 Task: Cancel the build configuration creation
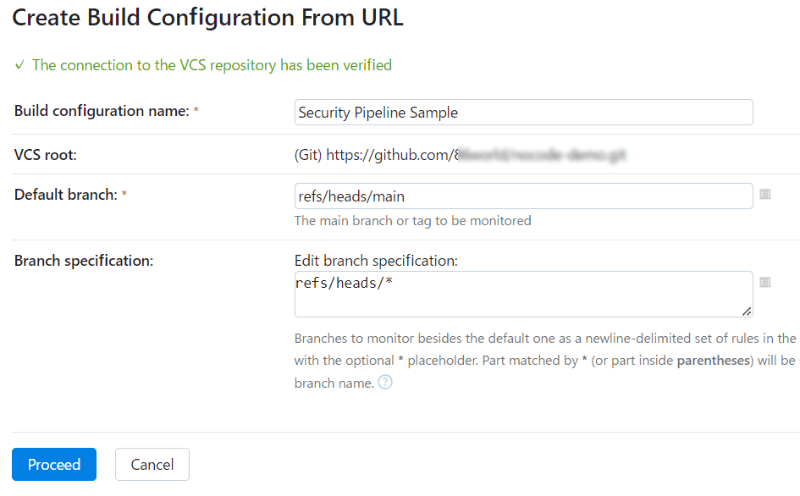coord(152,464)
